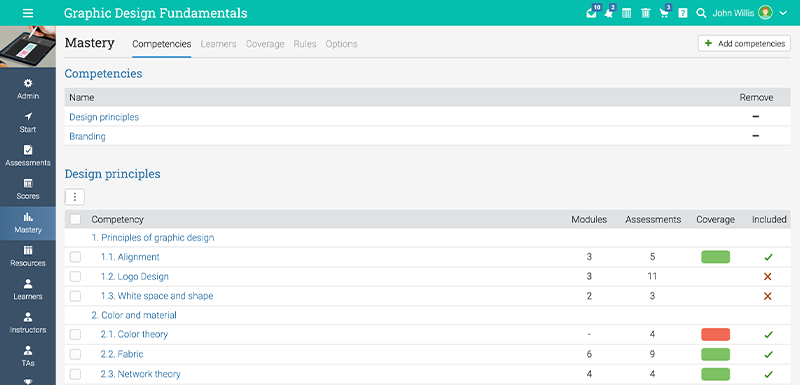
Task: Open Assessments in sidebar
Action: coord(28,156)
